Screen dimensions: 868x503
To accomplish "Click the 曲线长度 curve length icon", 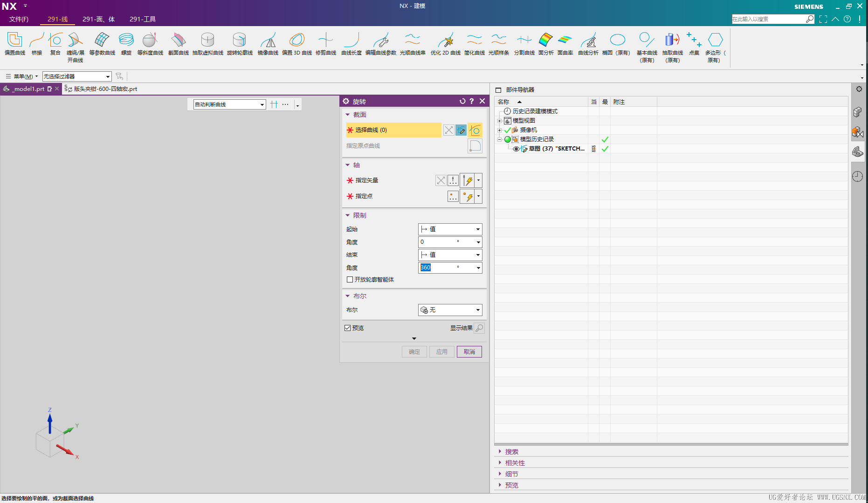I will click(x=351, y=44).
